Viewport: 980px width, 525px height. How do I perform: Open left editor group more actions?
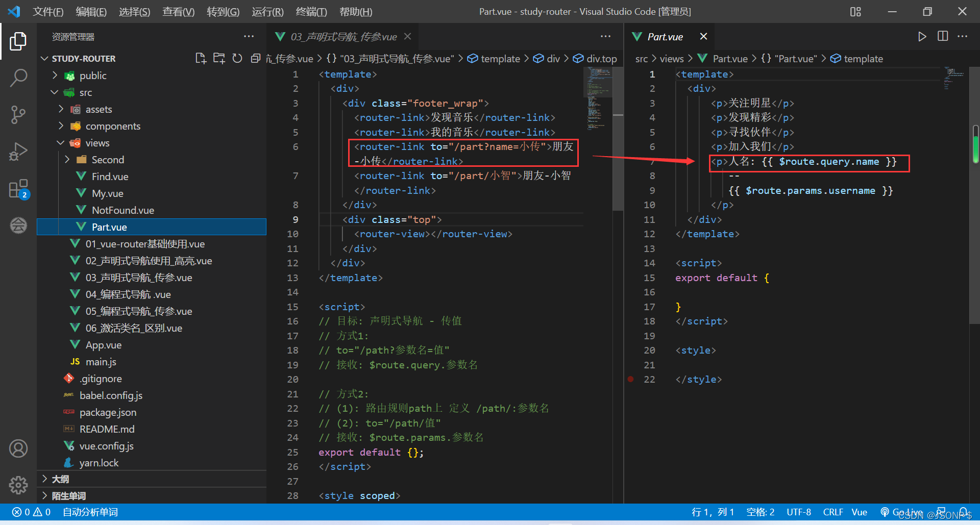605,37
